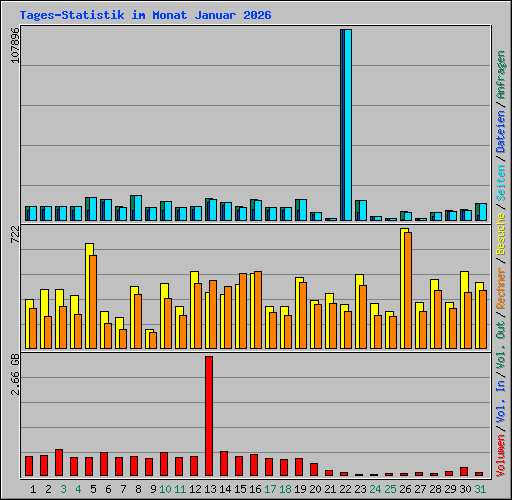
Task: Click green weekend day label 17
Action: coord(270,489)
